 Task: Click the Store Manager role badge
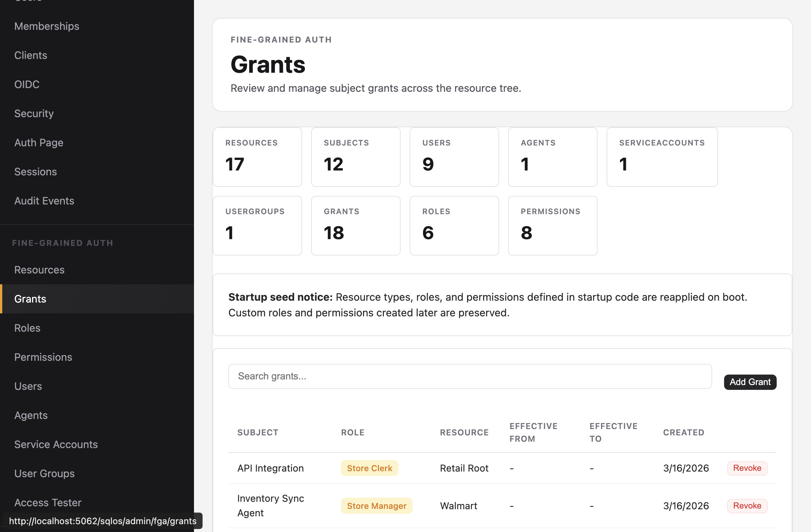click(x=376, y=506)
